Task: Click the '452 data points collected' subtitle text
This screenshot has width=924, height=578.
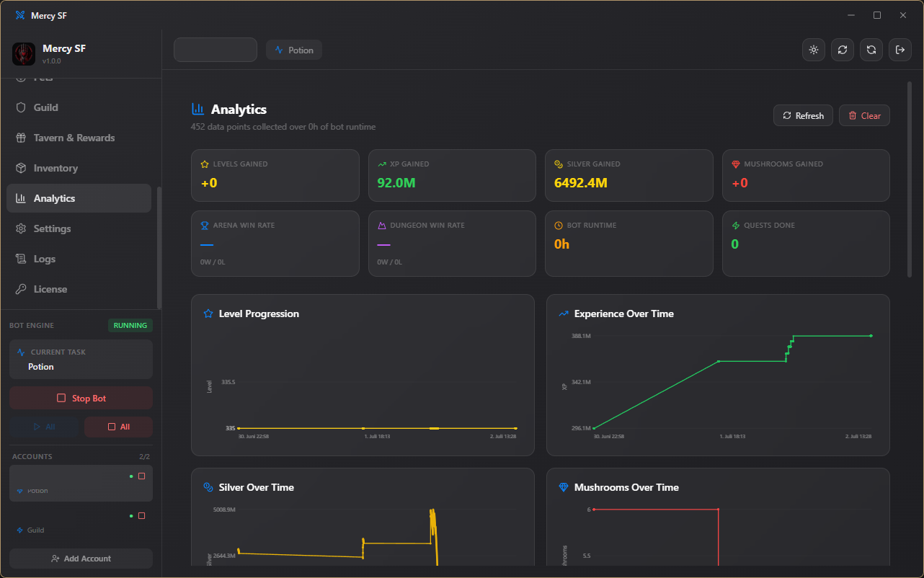Action: click(283, 127)
